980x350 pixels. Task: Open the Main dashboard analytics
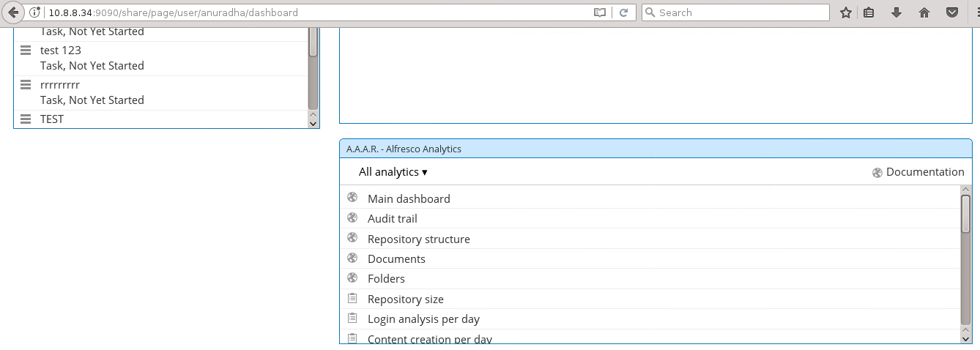click(x=409, y=198)
